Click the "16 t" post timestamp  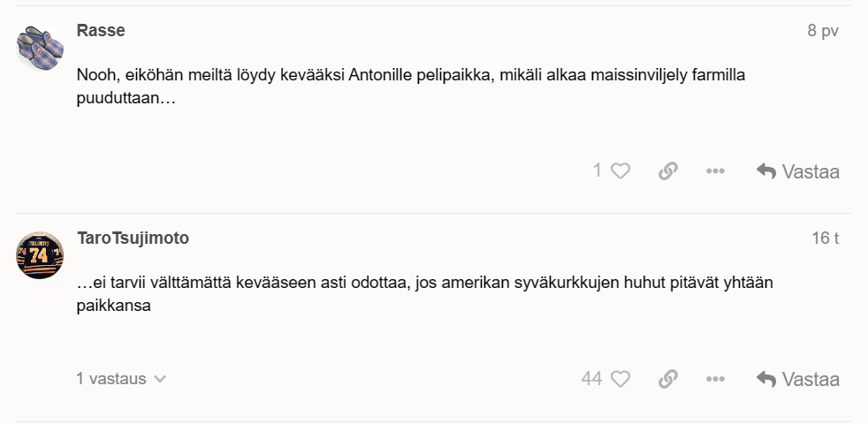[825, 238]
